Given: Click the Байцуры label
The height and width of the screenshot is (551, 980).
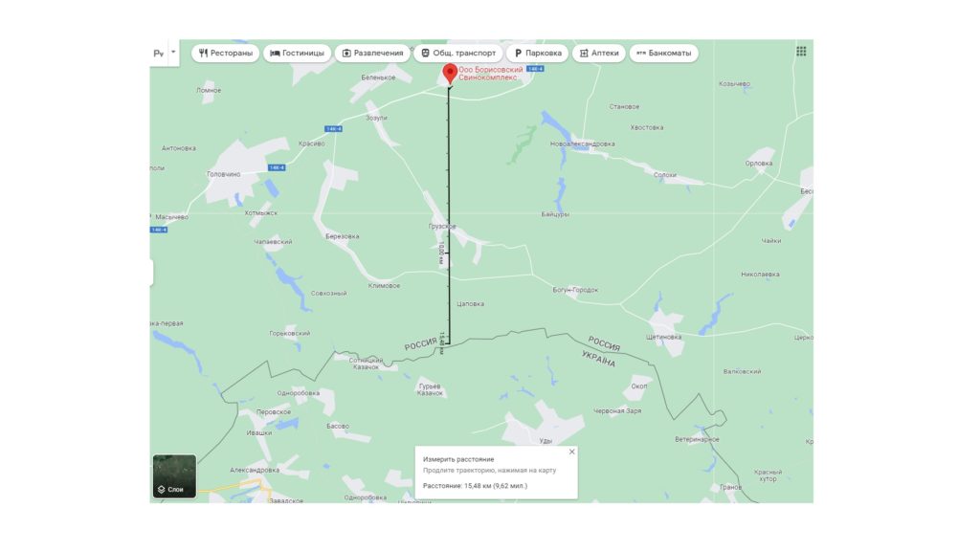Looking at the screenshot, I should click(x=555, y=214).
